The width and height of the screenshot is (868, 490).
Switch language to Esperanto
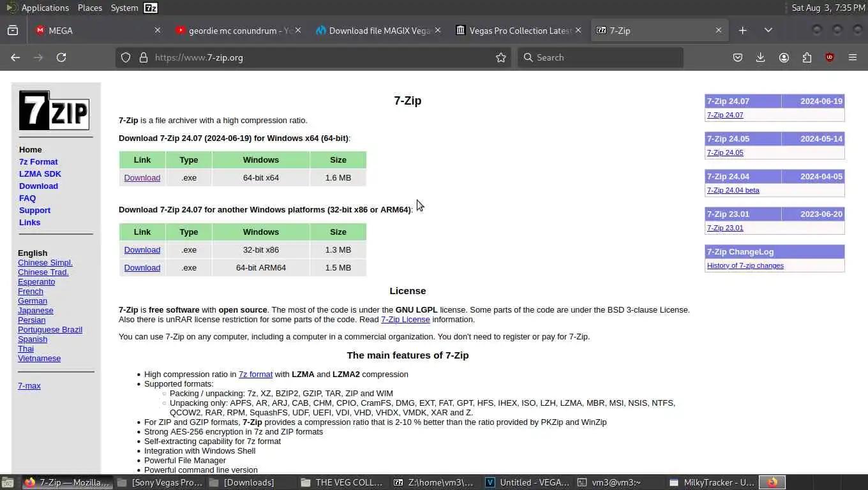point(36,281)
